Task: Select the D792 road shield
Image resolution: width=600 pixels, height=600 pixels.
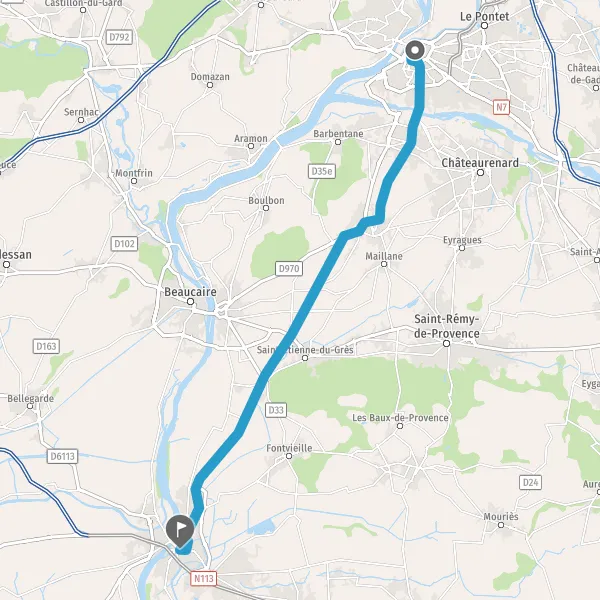Action: 119,37
